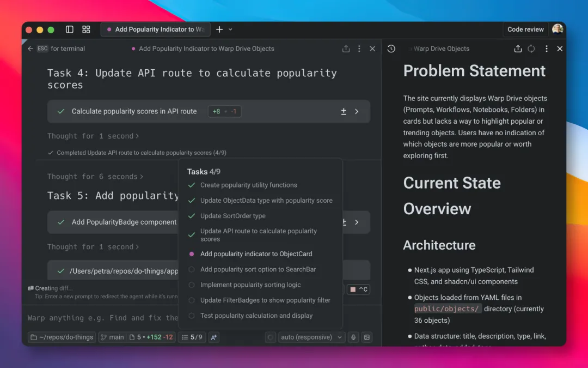Toggle the 5/9 tasks list chip

pos(192,337)
